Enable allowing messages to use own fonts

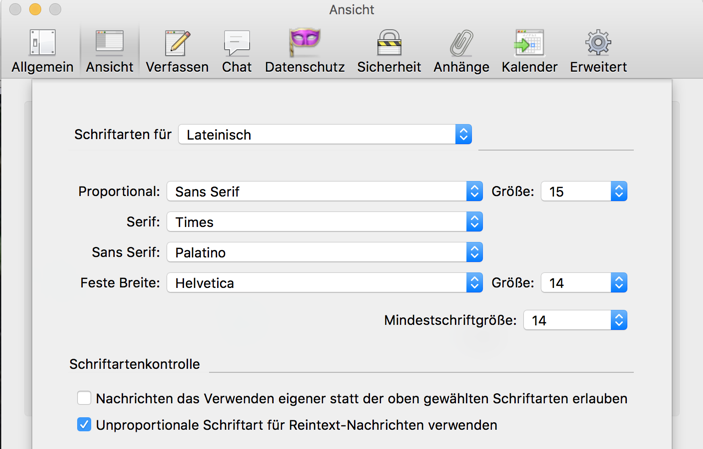(84, 398)
